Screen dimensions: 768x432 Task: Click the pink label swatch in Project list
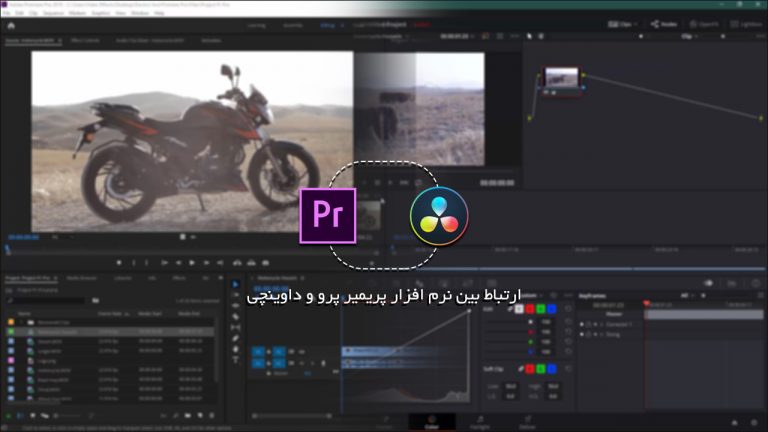(x=11, y=360)
